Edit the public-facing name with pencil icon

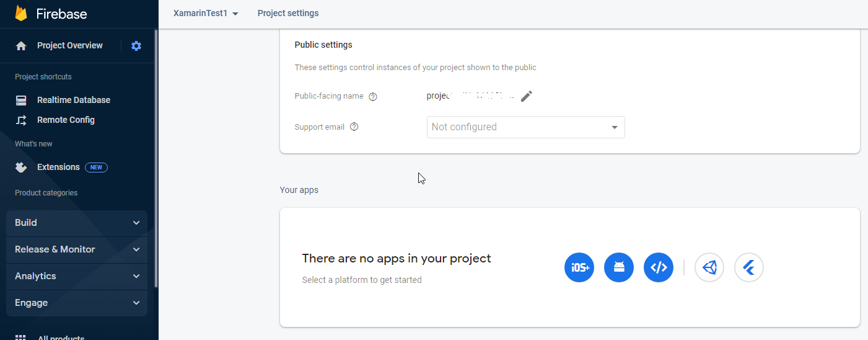click(527, 96)
